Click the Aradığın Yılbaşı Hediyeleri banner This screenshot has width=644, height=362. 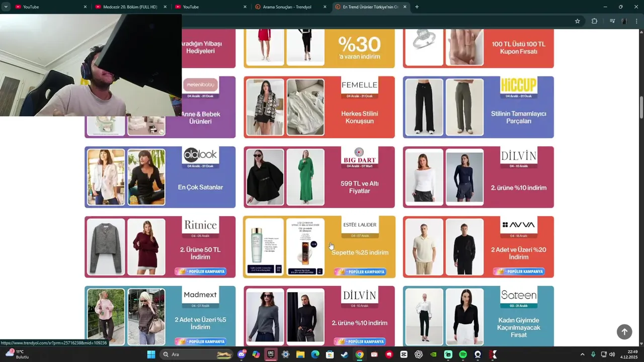tap(208, 48)
